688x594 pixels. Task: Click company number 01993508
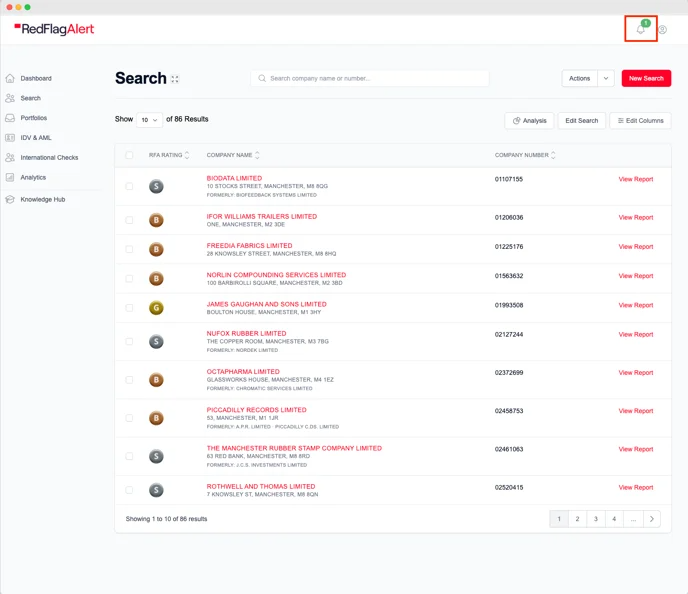(x=509, y=305)
